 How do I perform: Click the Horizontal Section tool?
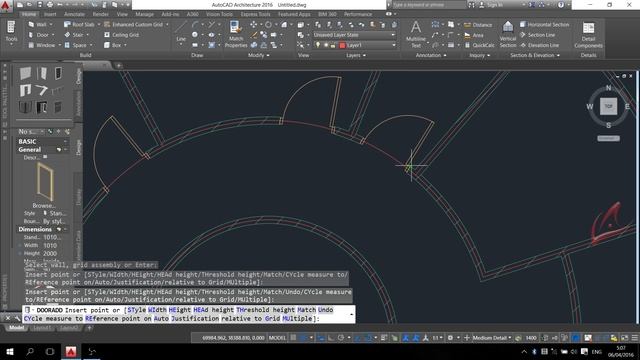(x=544, y=24)
